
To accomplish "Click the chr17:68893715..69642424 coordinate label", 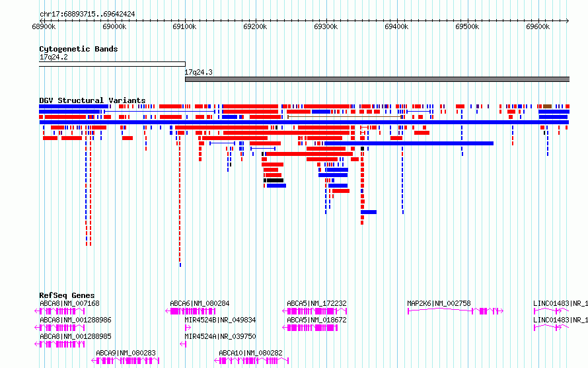I will [x=87, y=15].
